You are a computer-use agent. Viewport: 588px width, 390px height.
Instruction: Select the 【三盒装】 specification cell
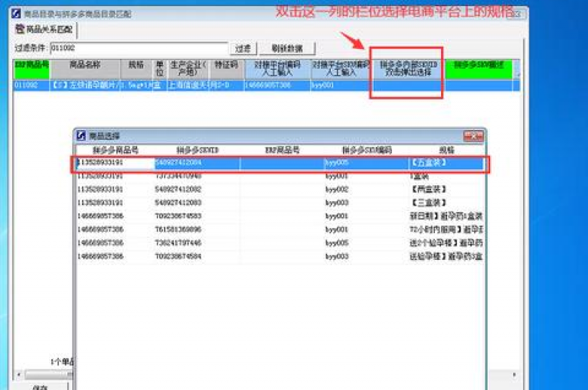pos(446,203)
